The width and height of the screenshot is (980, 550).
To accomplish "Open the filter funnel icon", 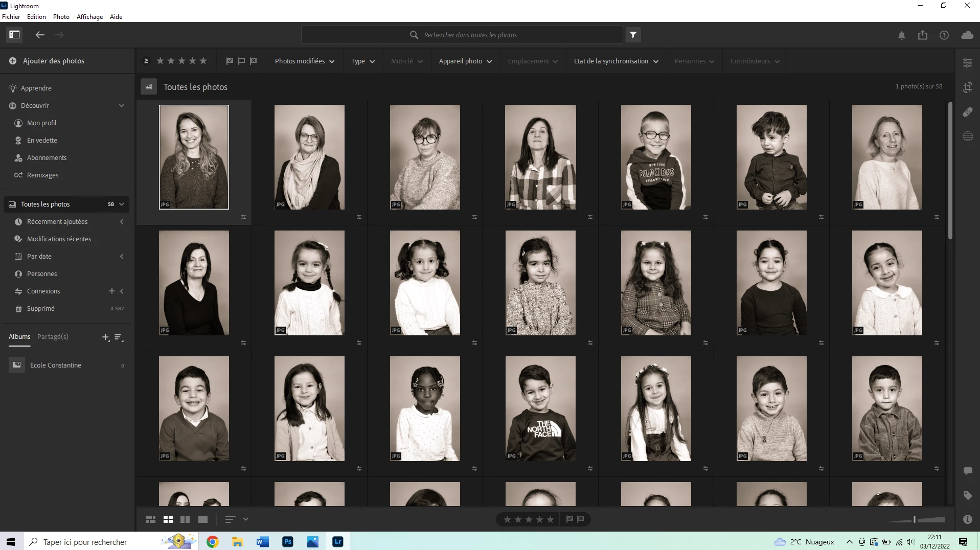I will 633,35.
